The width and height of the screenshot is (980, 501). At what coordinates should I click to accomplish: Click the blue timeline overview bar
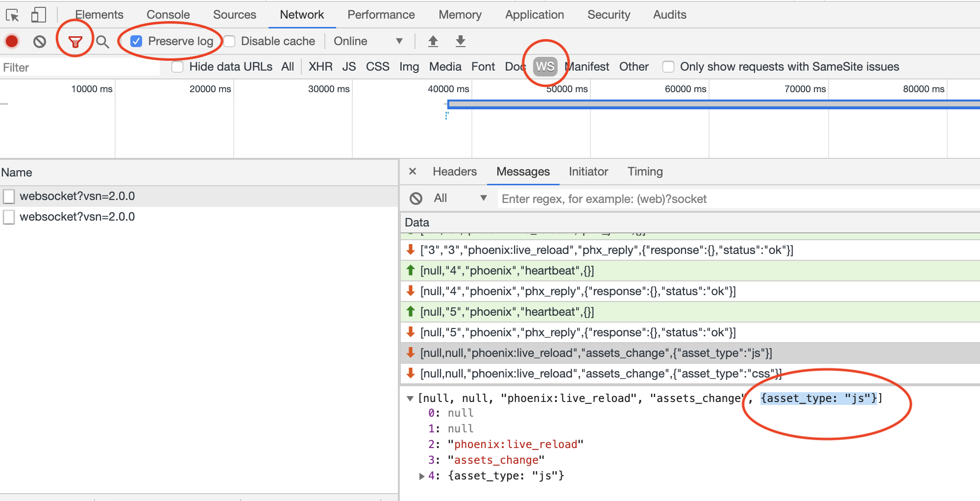[x=713, y=104]
